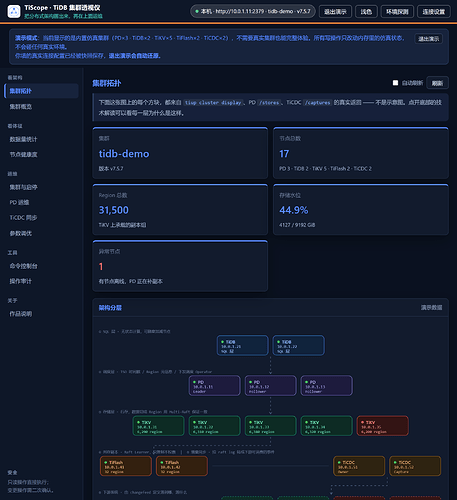Select PD Follower node 10.0.1.12

(x=271, y=386)
